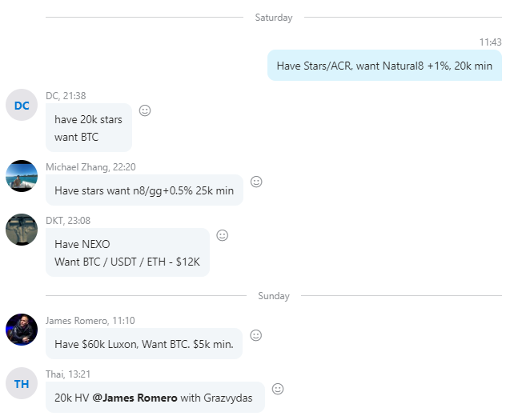514x420 pixels.
Task: Click the TH initials avatar
Action: point(22,383)
